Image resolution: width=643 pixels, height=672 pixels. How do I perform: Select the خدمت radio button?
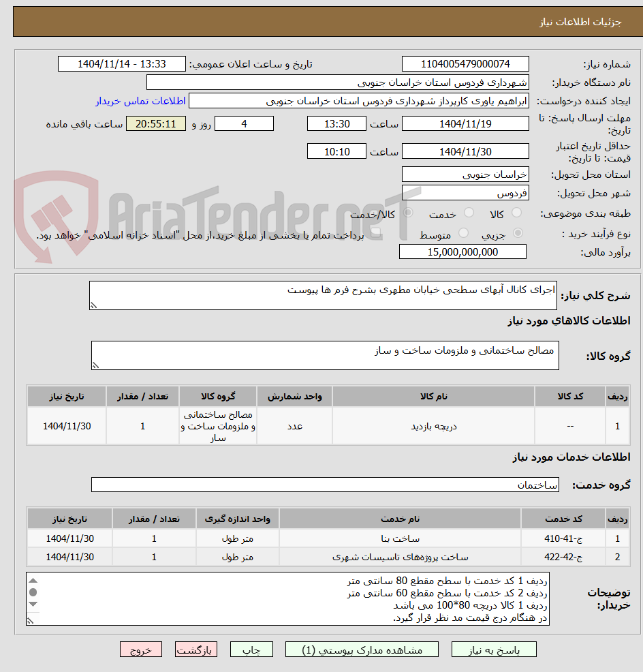pos(469,212)
